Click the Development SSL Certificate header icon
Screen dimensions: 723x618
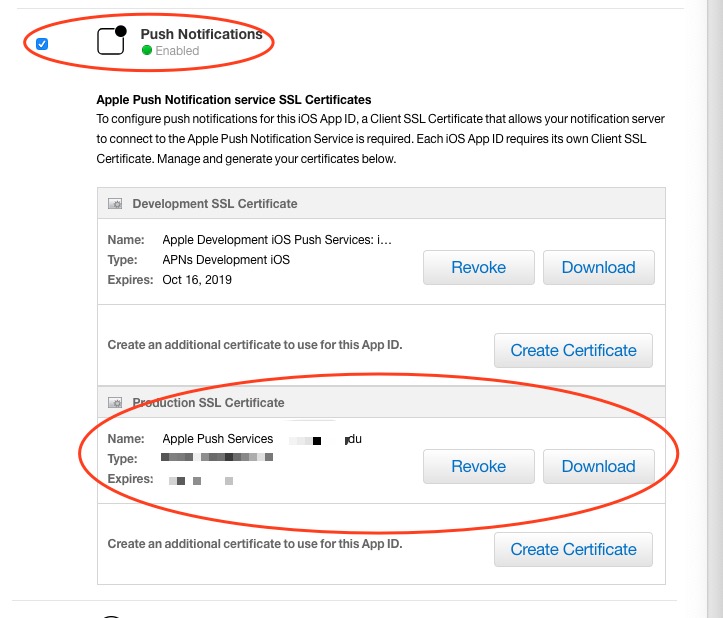click(115, 204)
